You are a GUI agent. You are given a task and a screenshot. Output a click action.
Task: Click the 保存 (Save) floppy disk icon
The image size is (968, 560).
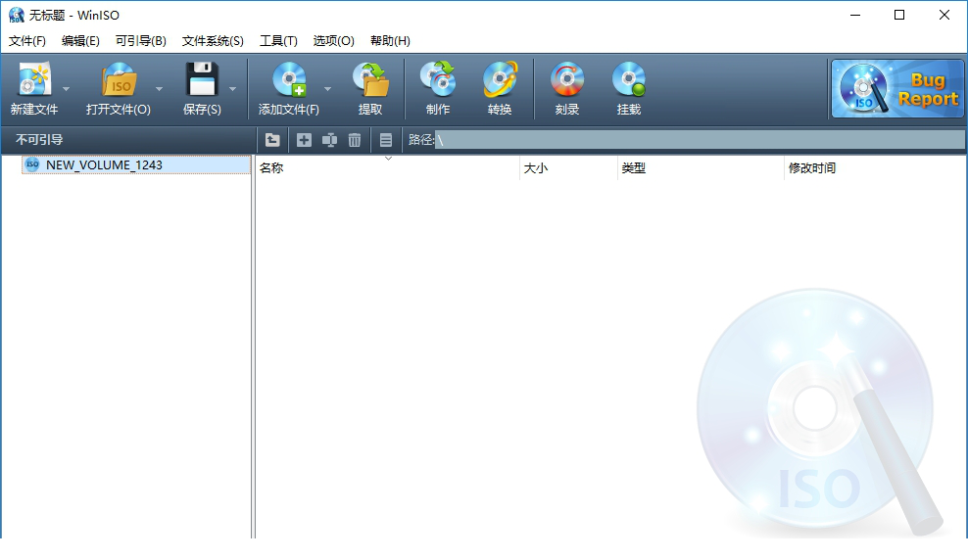pyautogui.click(x=202, y=80)
